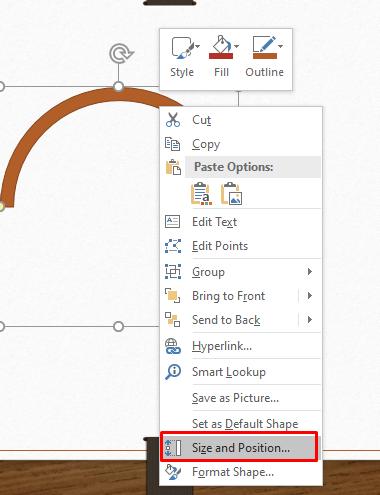This screenshot has width=380, height=495.
Task: Click the Send to Back icon
Action: tap(173, 320)
